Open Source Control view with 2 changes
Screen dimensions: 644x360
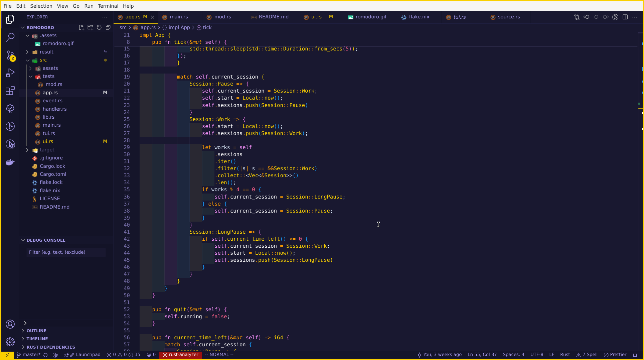10,55
